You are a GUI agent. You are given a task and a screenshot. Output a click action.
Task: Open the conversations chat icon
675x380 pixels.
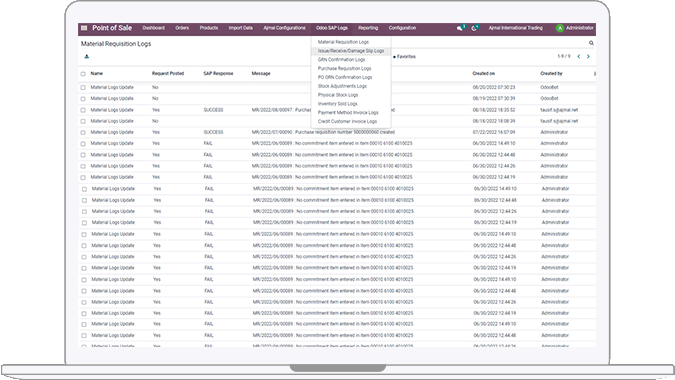tap(460, 28)
